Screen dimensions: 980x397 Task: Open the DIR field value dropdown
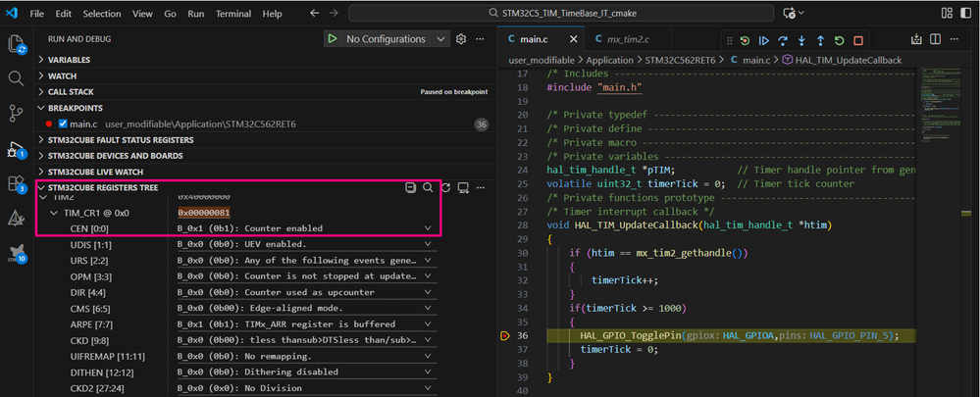tap(428, 292)
